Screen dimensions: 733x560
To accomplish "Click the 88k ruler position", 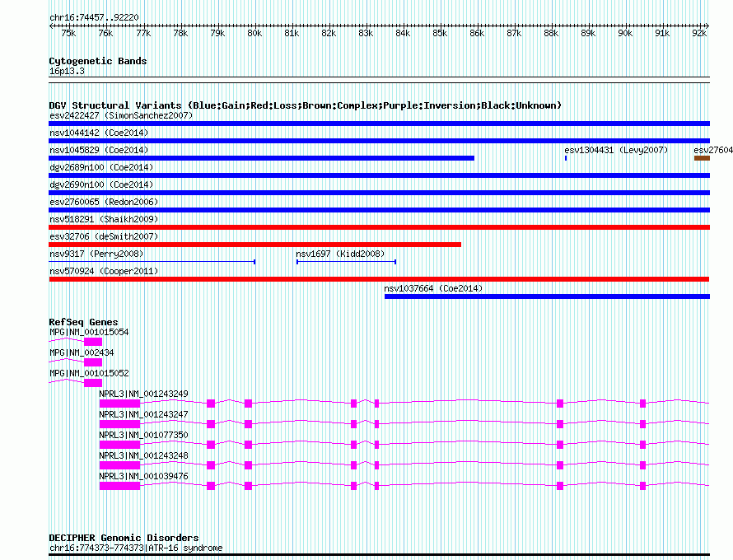I will tap(551, 34).
